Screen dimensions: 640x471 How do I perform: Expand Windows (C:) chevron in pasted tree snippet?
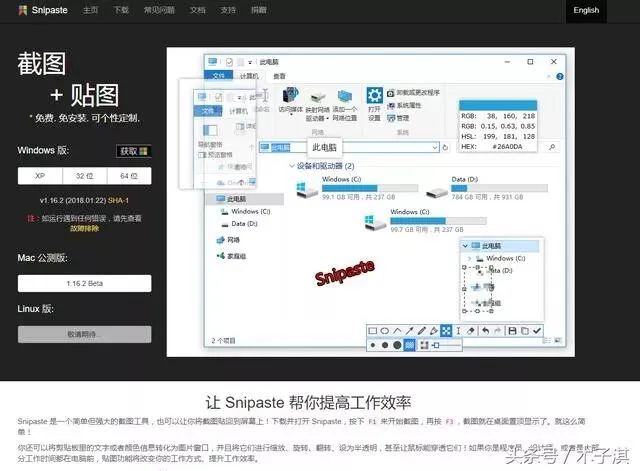[469, 258]
